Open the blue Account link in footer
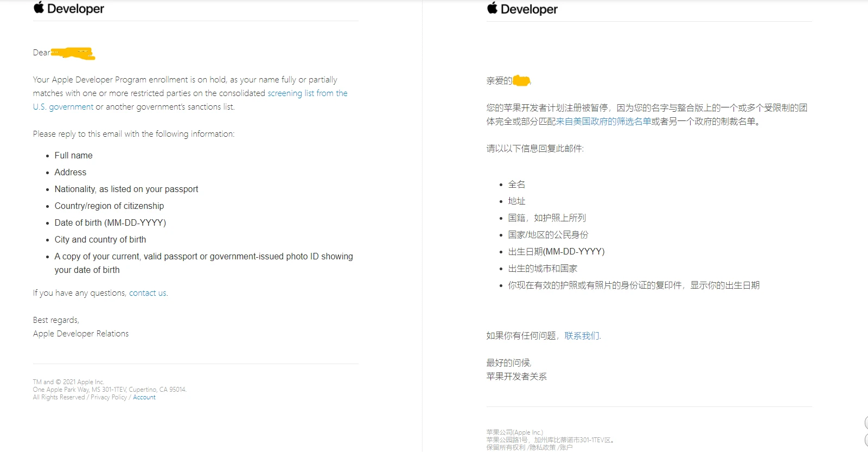Viewport: 868px width, 452px height. 144,397
